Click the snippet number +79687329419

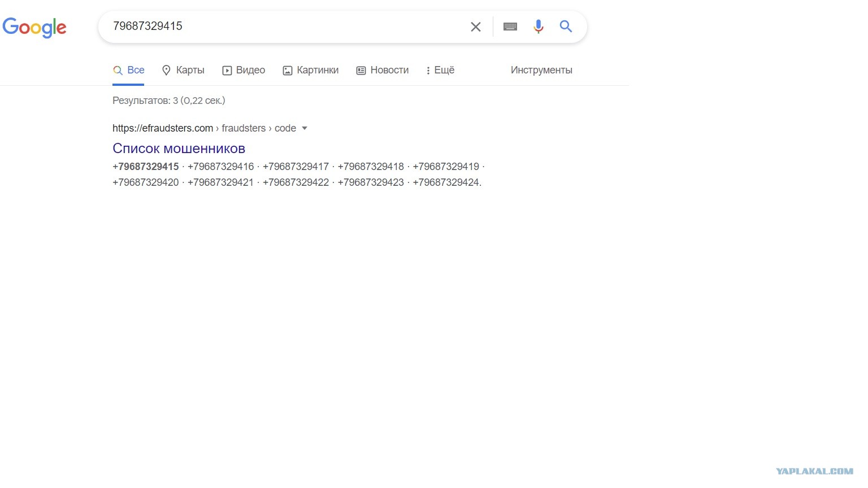(446, 167)
